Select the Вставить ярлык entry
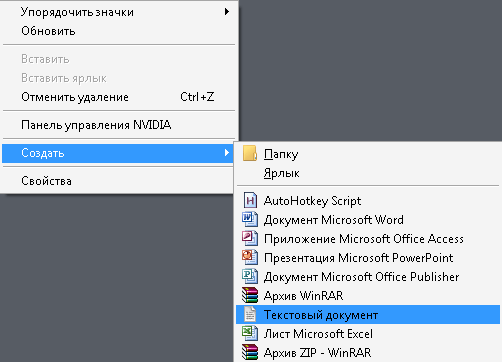502x362 pixels. 119,78
